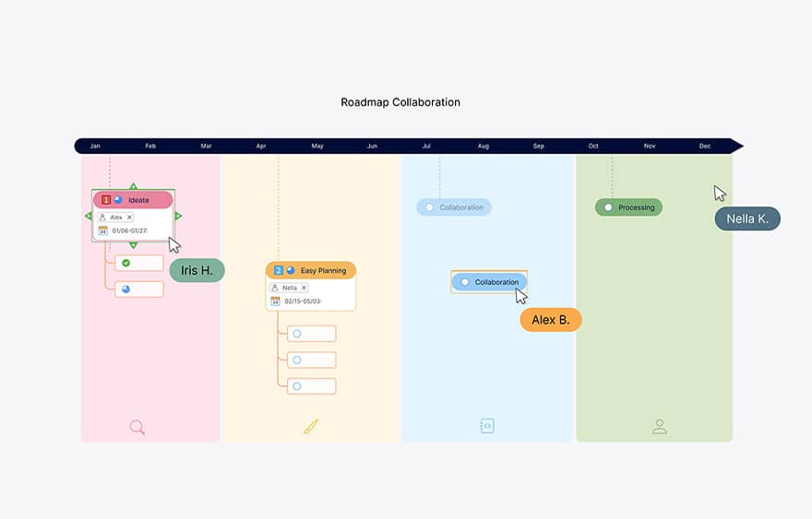Click person icon in the Alex assignee tag
This screenshot has height=519, width=812.
click(x=102, y=218)
